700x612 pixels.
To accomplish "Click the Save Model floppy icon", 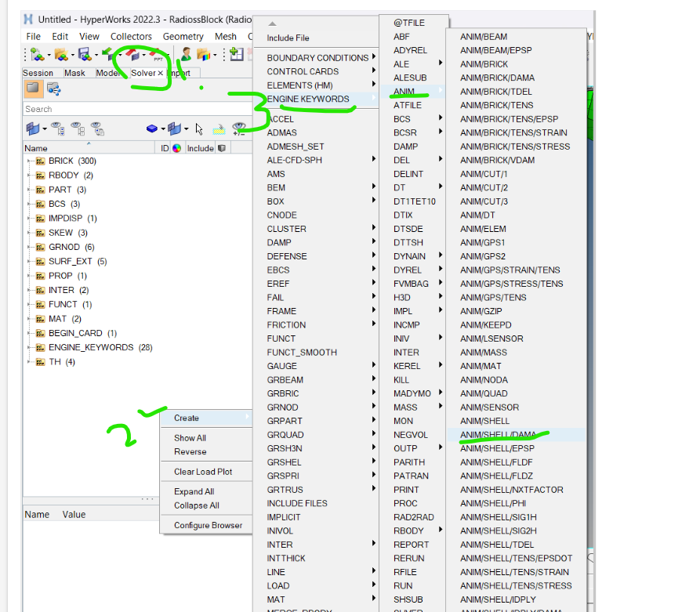I will pyautogui.click(x=85, y=55).
